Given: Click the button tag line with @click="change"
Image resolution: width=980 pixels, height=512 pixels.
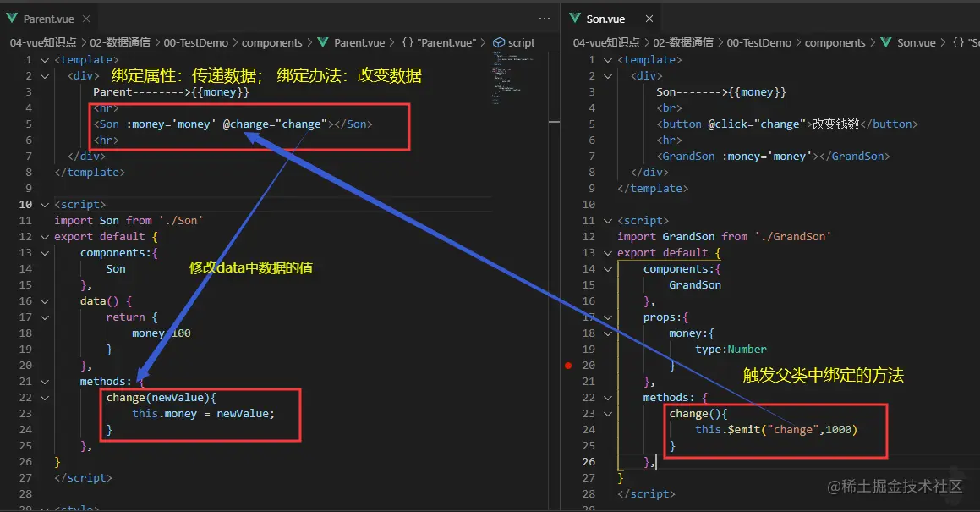Looking at the screenshot, I should 787,124.
